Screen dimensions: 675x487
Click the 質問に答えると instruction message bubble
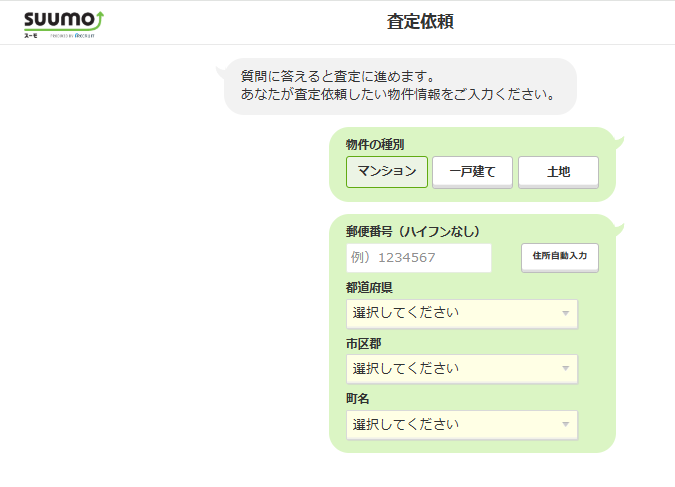[398, 86]
